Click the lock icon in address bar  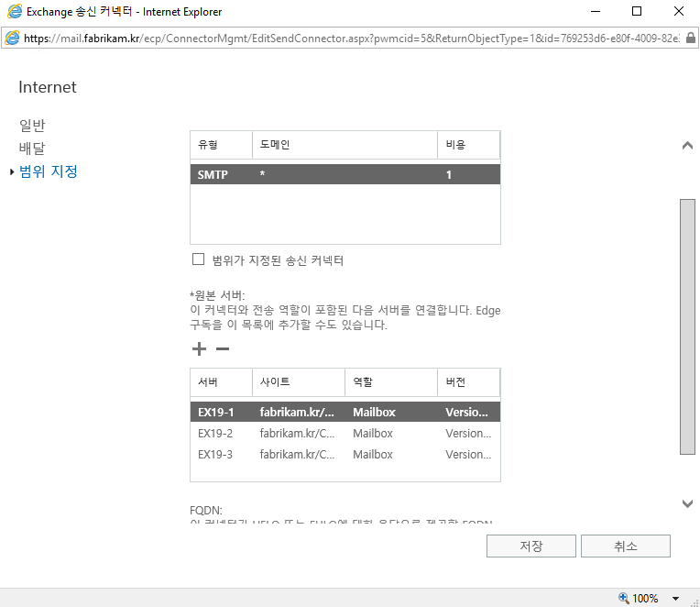coord(690,38)
